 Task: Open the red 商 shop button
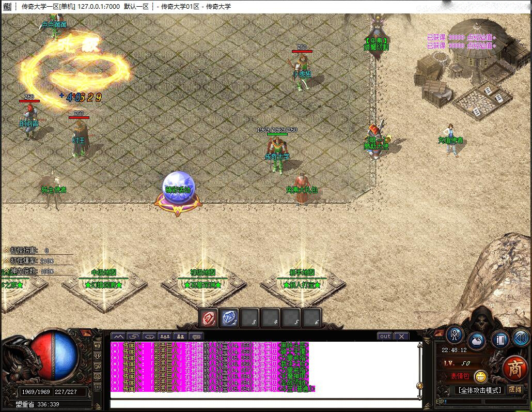point(514,369)
